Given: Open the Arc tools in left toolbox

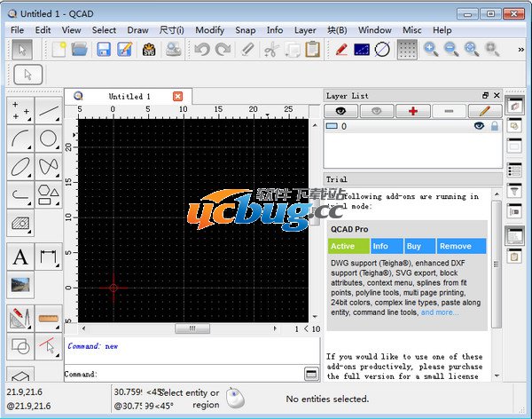Looking at the screenshot, I should 20,139.
